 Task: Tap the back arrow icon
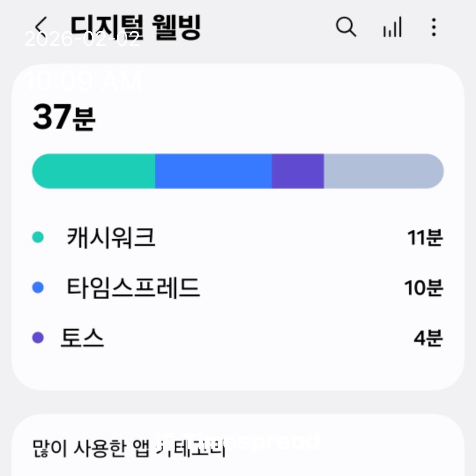pos(41,27)
